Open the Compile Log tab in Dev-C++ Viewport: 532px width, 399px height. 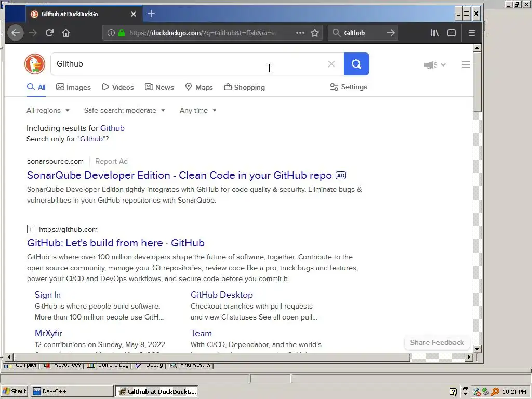click(108, 365)
